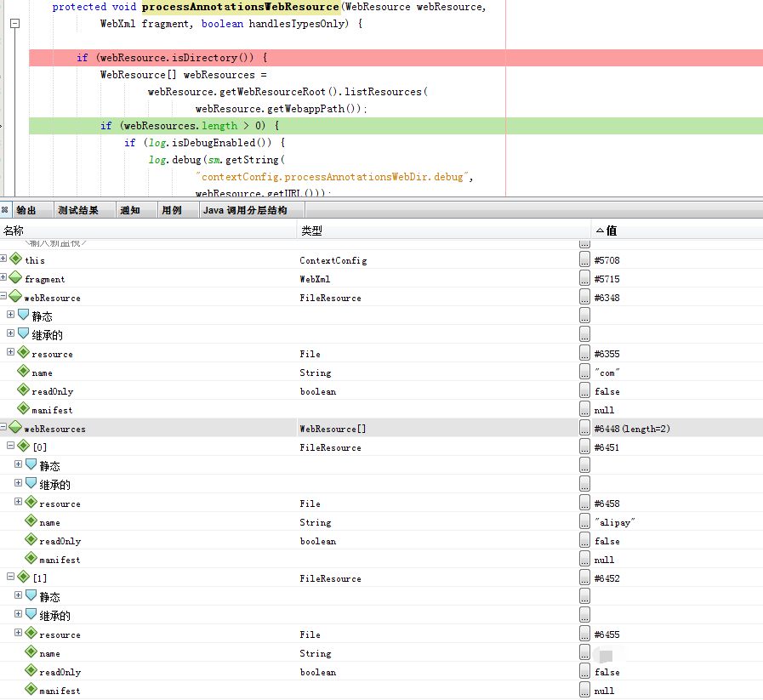The width and height of the screenshot is (763, 700).
Task: Click green diamond icon of webResources
Action: point(15,427)
